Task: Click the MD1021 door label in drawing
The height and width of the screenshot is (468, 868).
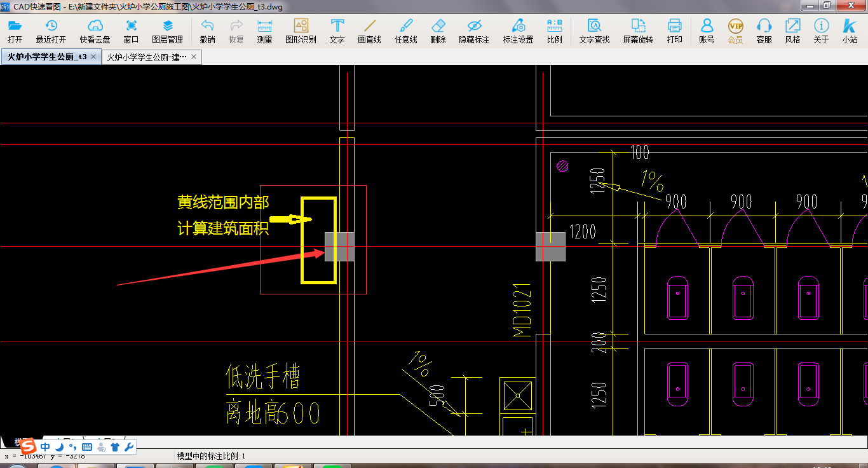Action: (x=522, y=310)
